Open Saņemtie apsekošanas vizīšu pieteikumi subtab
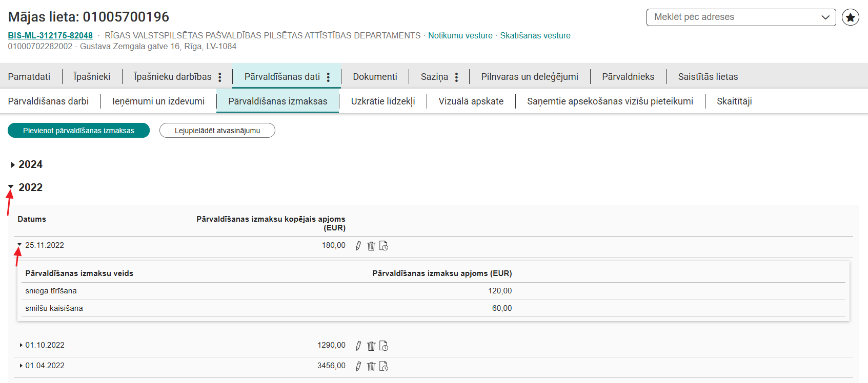868x383 pixels. [610, 101]
